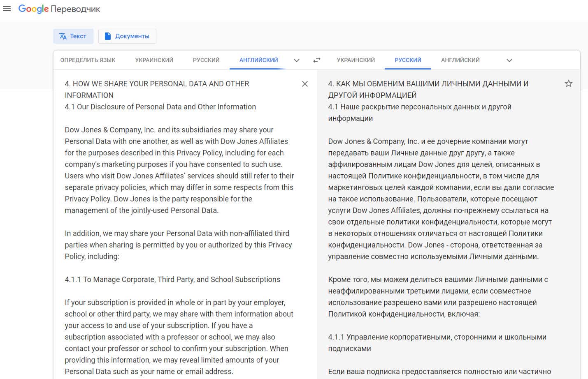Select the Текст mode button
Viewport: 588px width, 379px height.
[73, 36]
